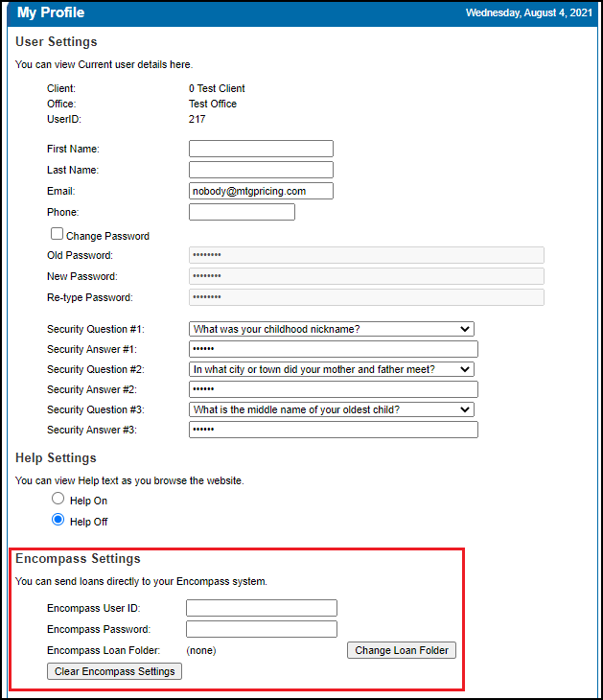Click the Re-type Password field
603x700 pixels.
pyautogui.click(x=366, y=297)
